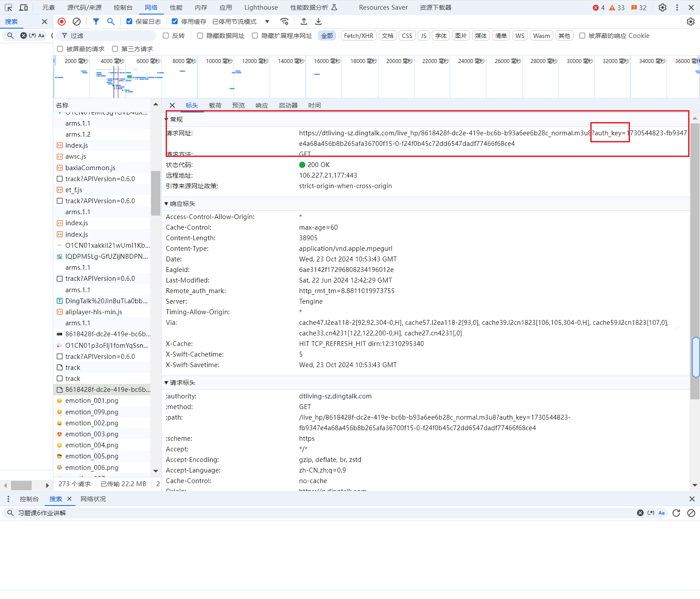Collapse the 常规 section
This screenshot has height=599, width=700.
point(167,119)
